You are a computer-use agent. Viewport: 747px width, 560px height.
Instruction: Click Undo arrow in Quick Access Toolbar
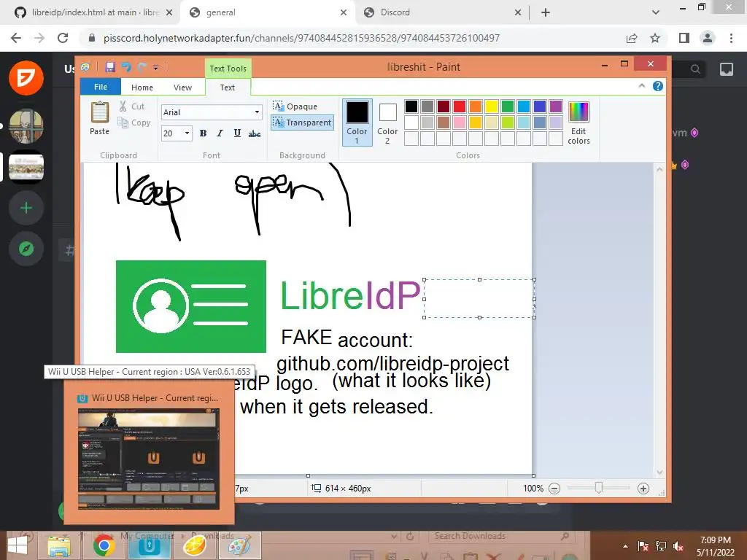pos(125,67)
